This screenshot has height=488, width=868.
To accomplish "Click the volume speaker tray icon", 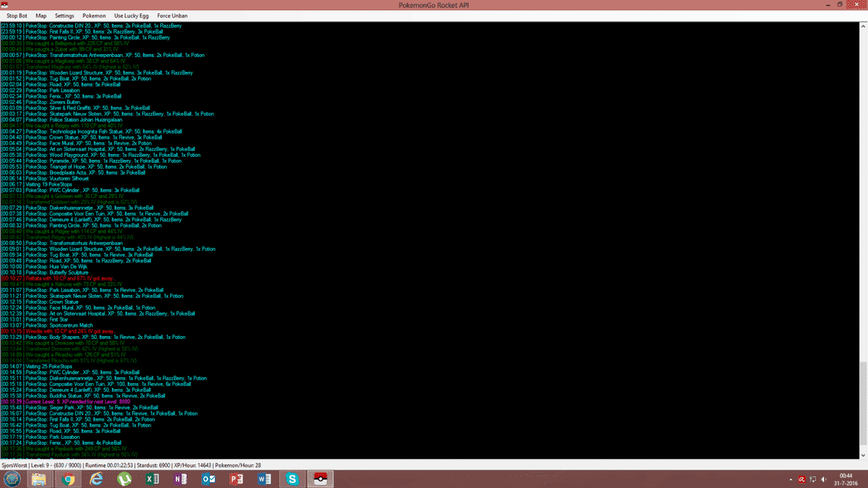I will point(823,479).
